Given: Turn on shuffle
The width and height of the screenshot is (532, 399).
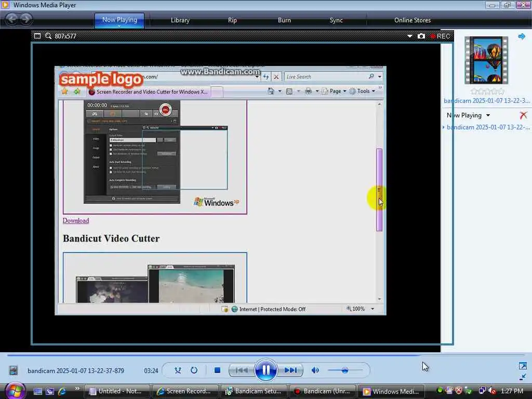Looking at the screenshot, I should tap(178, 370).
